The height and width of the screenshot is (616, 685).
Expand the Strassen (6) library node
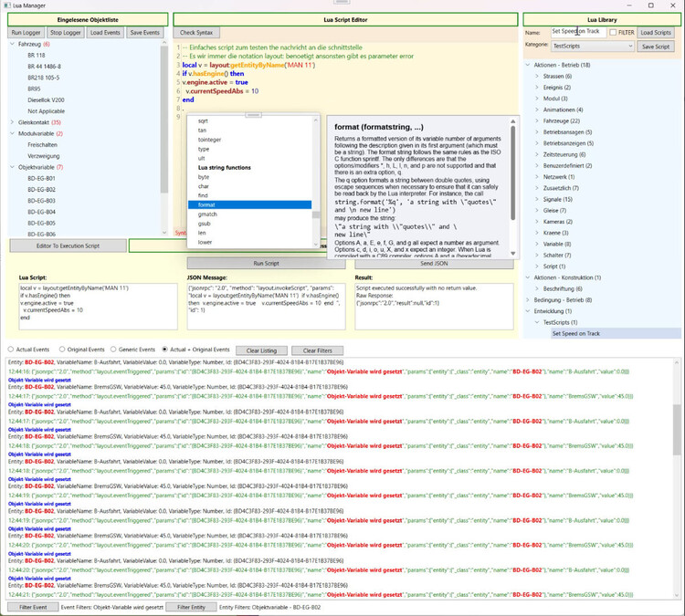(537, 76)
